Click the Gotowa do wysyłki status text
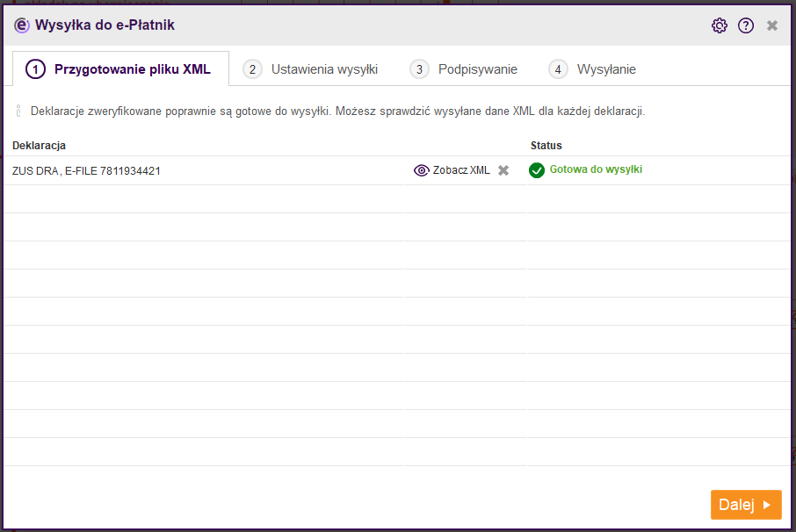This screenshot has width=796, height=532. [x=596, y=169]
